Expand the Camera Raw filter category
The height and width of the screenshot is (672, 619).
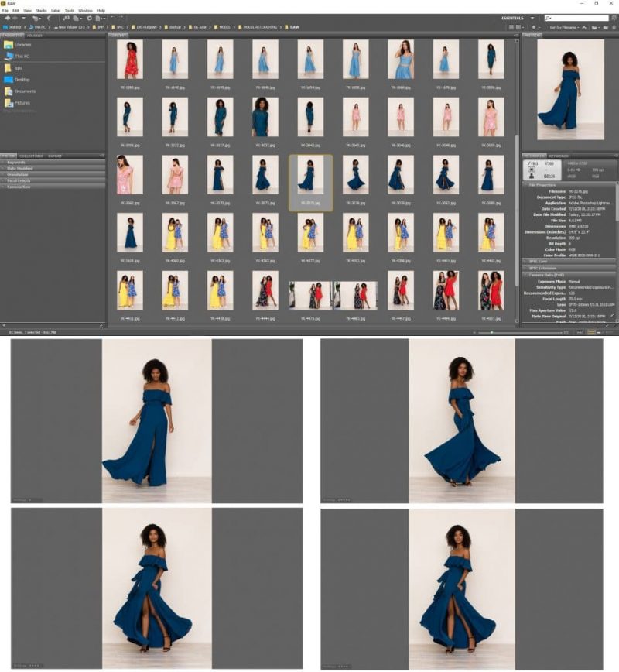(x=19, y=187)
